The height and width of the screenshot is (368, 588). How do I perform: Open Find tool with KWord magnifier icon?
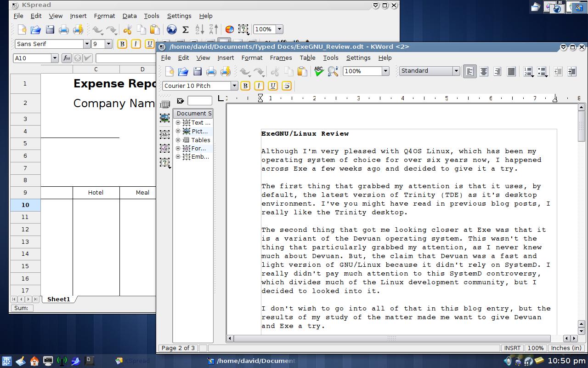click(x=333, y=71)
